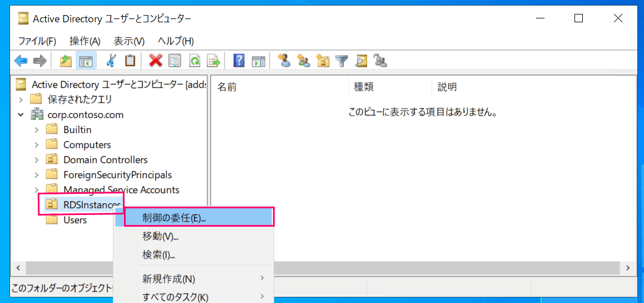Image resolution: width=644 pixels, height=303 pixels.
Task: Click the green Refresh icon
Action: pyautogui.click(x=194, y=61)
